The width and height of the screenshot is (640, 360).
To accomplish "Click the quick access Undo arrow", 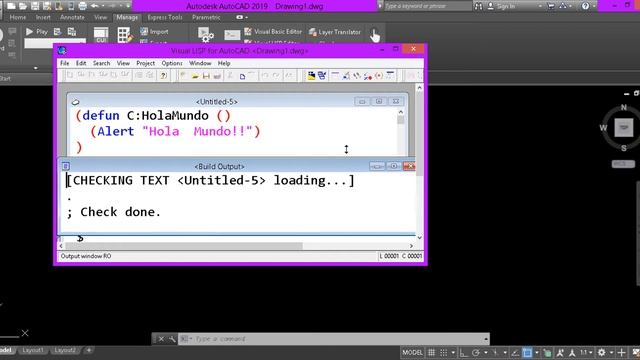I will point(95,6).
